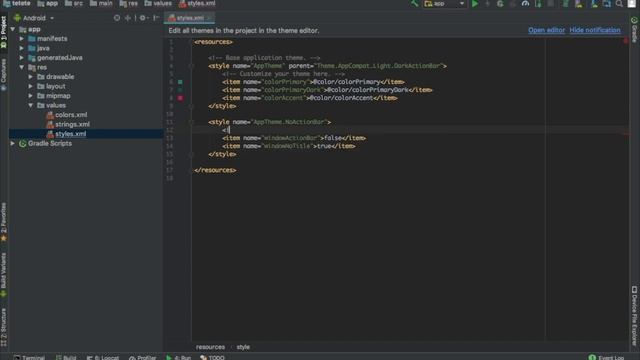Expand the mipmap folder
Screen dimensions: 640x360
tap(31, 96)
